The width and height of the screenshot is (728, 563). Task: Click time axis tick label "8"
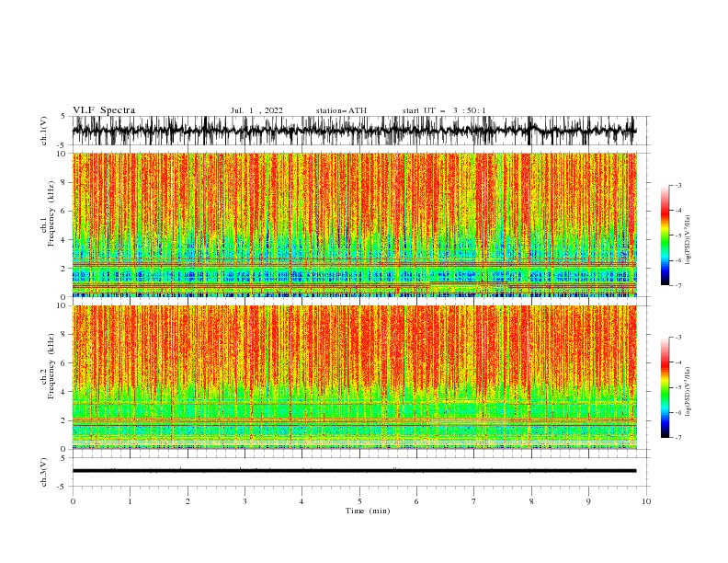531,501
